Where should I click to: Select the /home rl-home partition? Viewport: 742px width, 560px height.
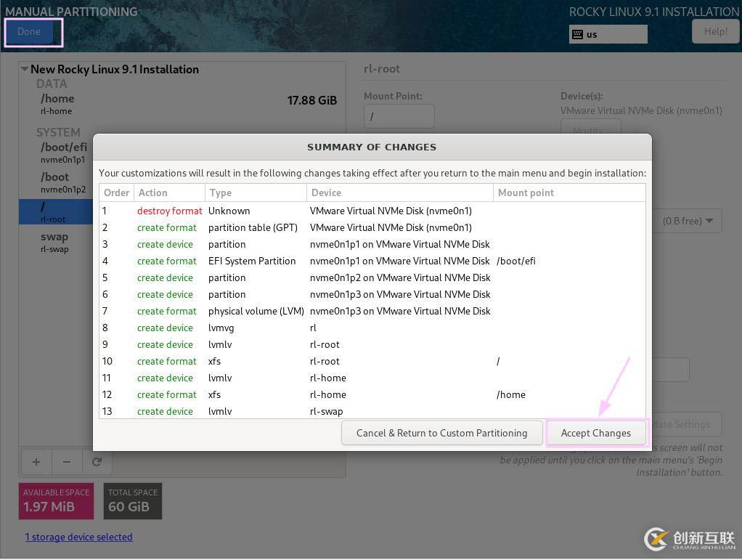click(x=182, y=104)
